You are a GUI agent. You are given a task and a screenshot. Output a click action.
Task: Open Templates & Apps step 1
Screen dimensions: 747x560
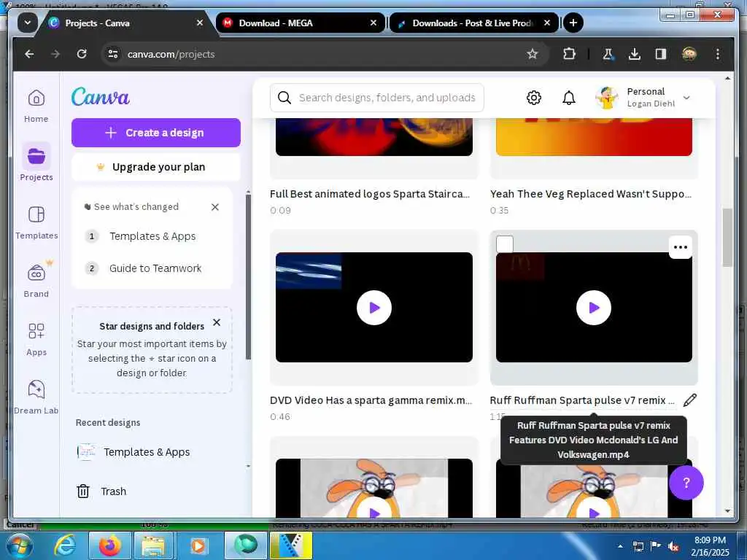[152, 236]
